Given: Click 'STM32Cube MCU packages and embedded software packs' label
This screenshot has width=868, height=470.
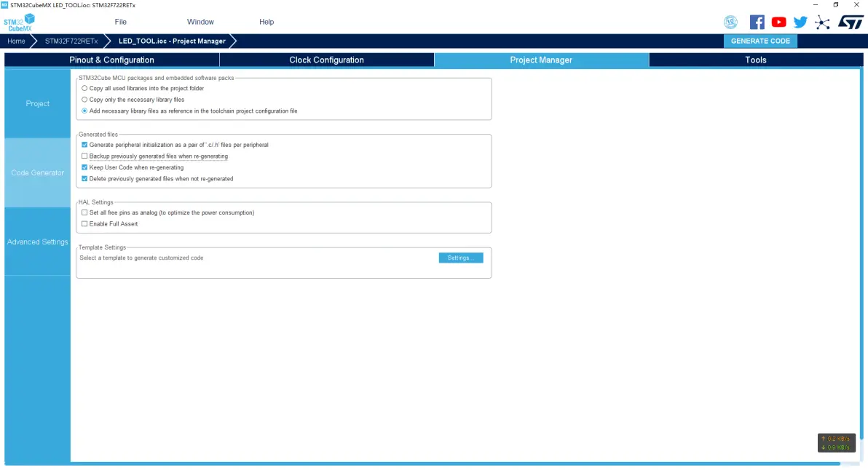Looking at the screenshot, I should click(156, 78).
